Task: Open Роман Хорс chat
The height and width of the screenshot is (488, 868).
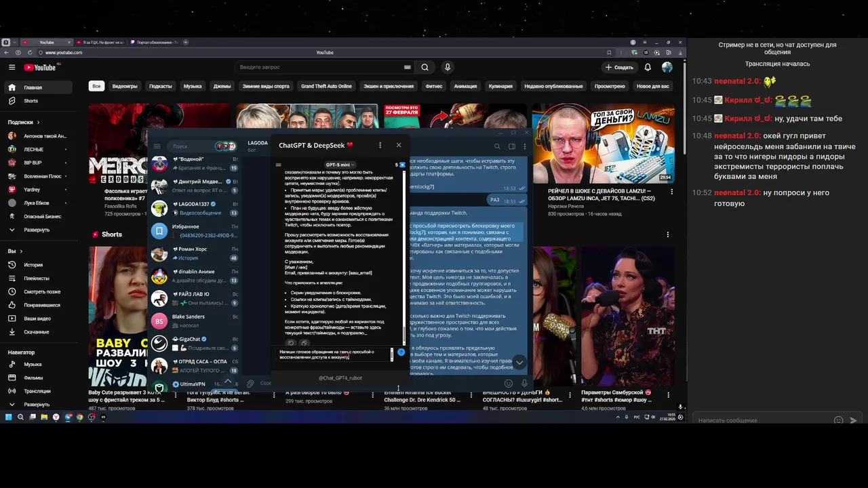Action: tap(195, 253)
